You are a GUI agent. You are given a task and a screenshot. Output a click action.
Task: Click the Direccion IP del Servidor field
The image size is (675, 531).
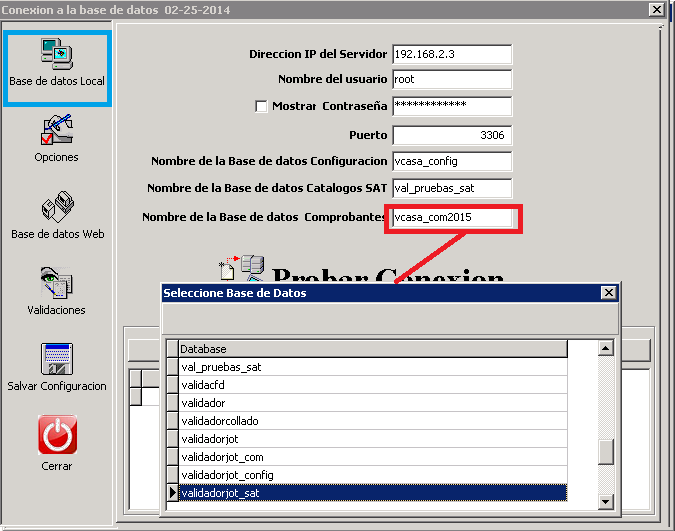[451, 54]
